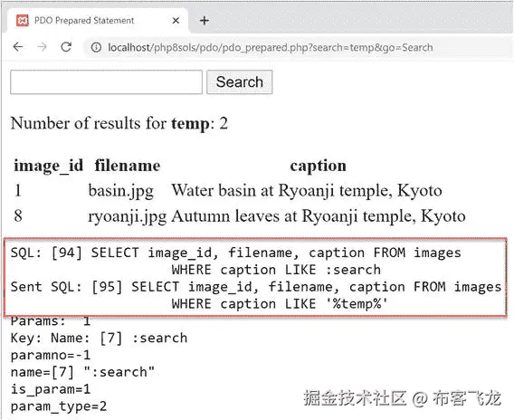Click WHERE caption LIKE '%temp%' line
Screen dimensions: 514x420
pyautogui.click(x=280, y=304)
